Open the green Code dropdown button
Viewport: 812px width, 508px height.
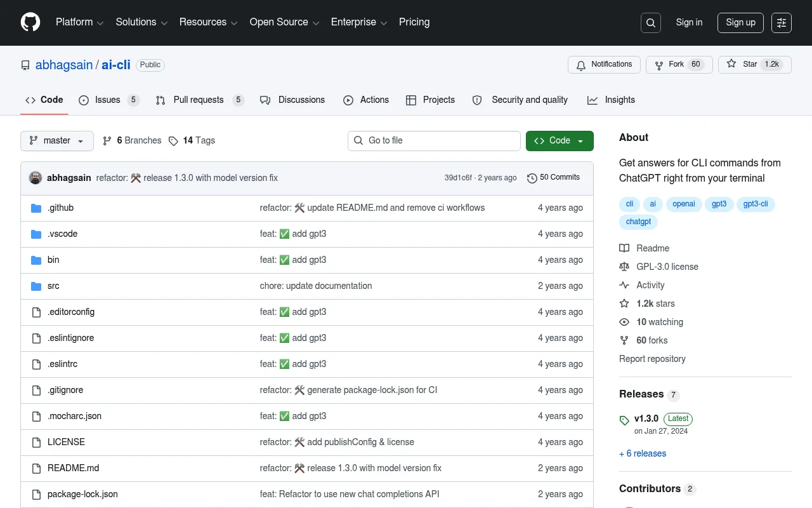point(560,141)
